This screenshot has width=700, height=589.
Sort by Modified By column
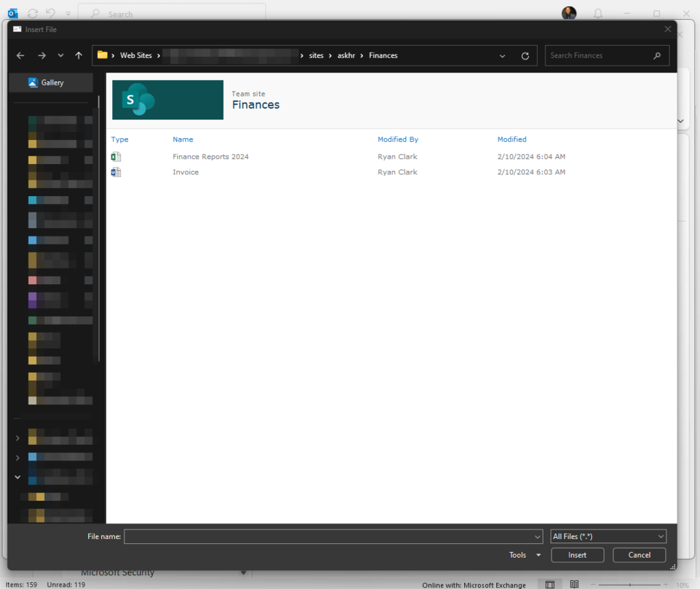pyautogui.click(x=398, y=139)
